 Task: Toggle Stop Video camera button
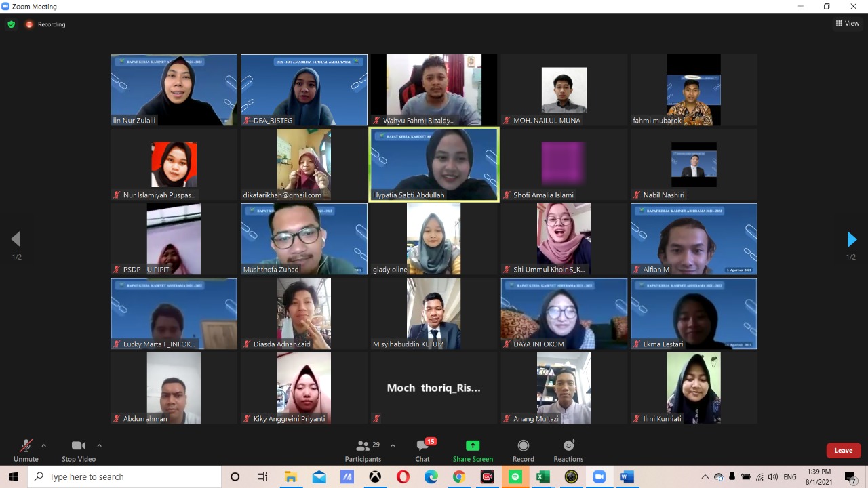[79, 450]
